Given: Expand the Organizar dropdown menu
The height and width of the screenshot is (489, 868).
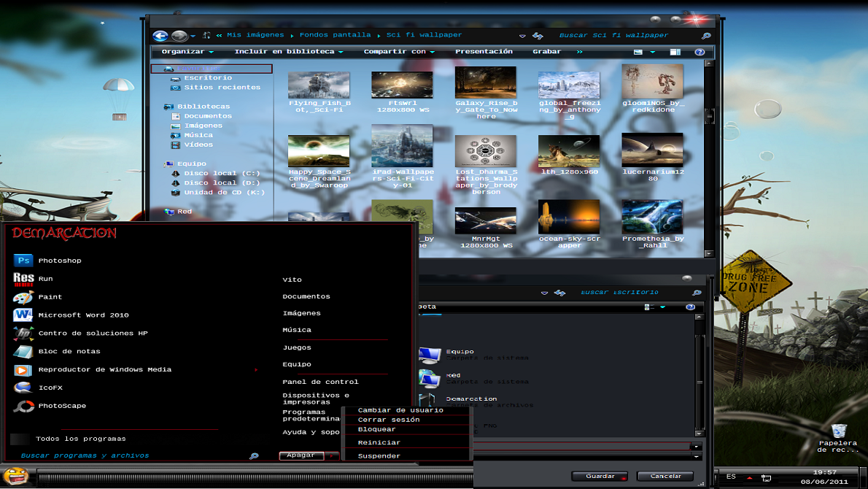Looking at the screenshot, I should click(187, 52).
